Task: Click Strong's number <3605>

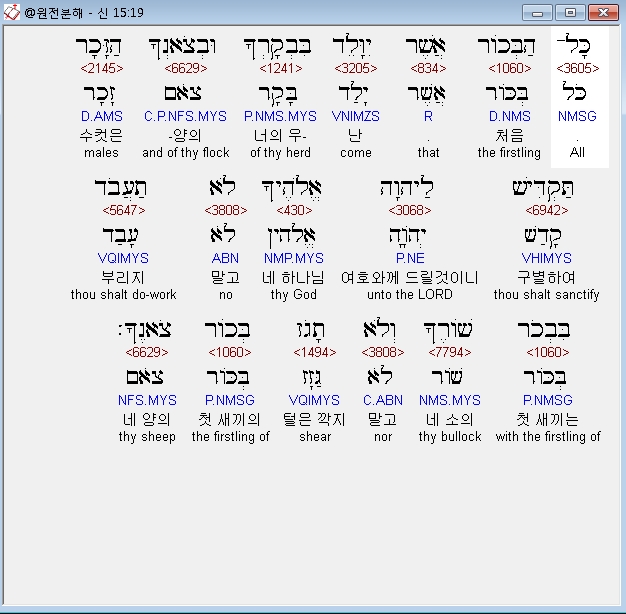Action: click(x=578, y=68)
